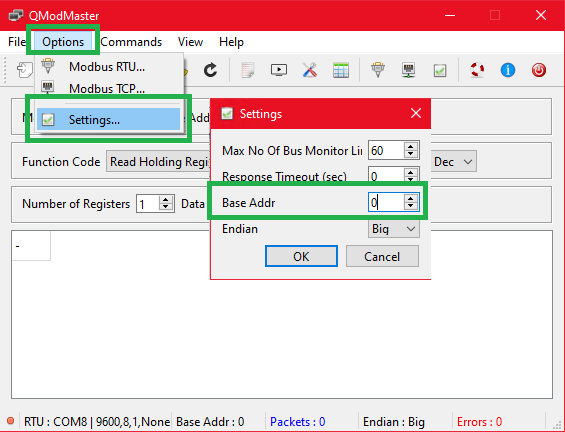The width and height of the screenshot is (565, 432).
Task: Click the load session icon in toolbar
Action: point(25,70)
